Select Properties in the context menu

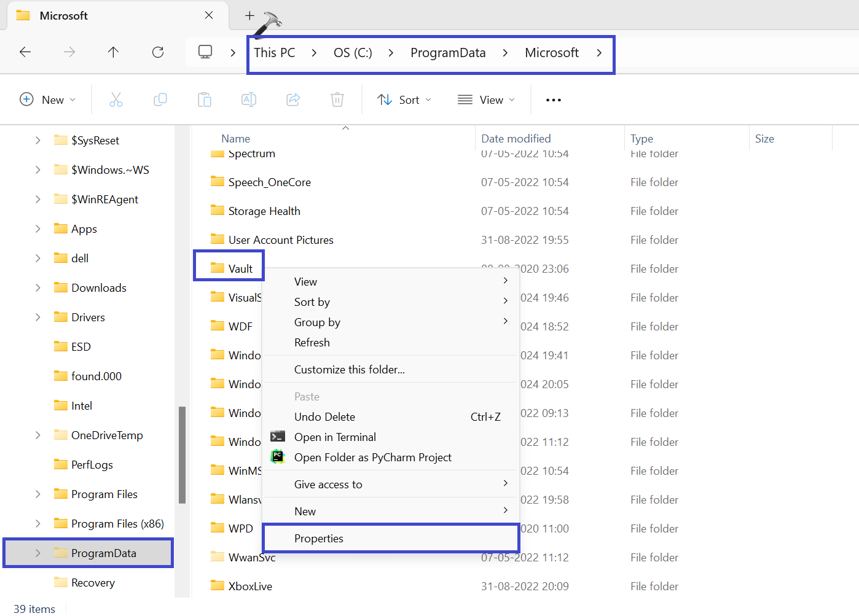[319, 539]
